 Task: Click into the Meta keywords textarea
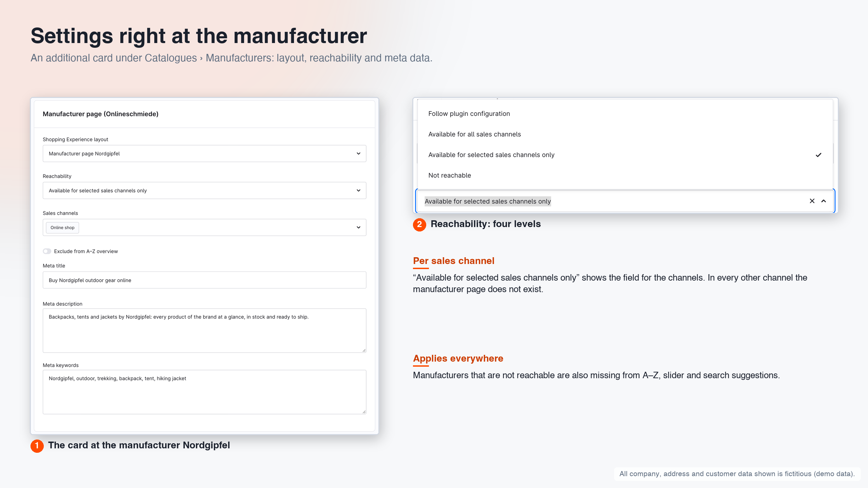pos(204,392)
